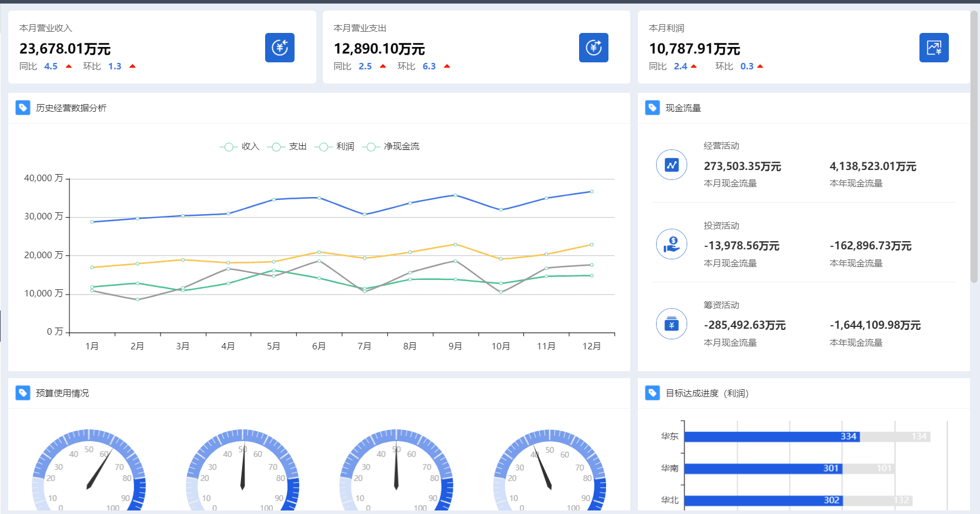The image size is (980, 514).
Task: Click the 目标达成进度 (利润) panel title
Action: (x=707, y=393)
